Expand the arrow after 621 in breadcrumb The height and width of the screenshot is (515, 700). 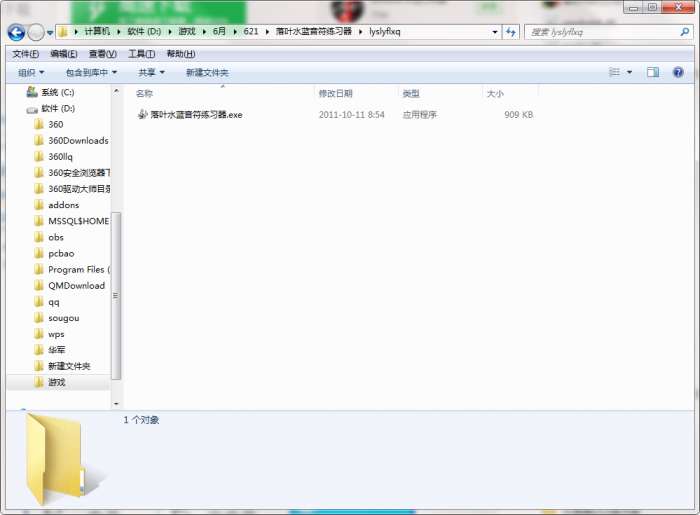tap(267, 32)
